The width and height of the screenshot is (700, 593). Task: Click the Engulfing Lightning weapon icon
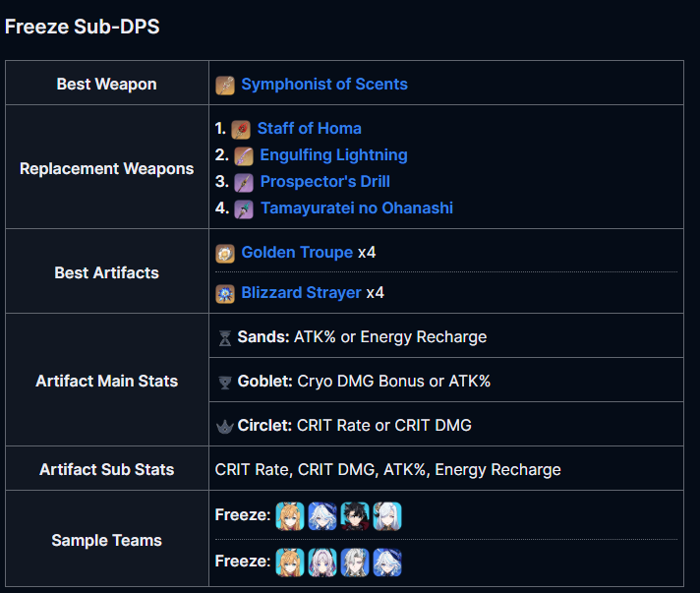pyautogui.click(x=243, y=156)
